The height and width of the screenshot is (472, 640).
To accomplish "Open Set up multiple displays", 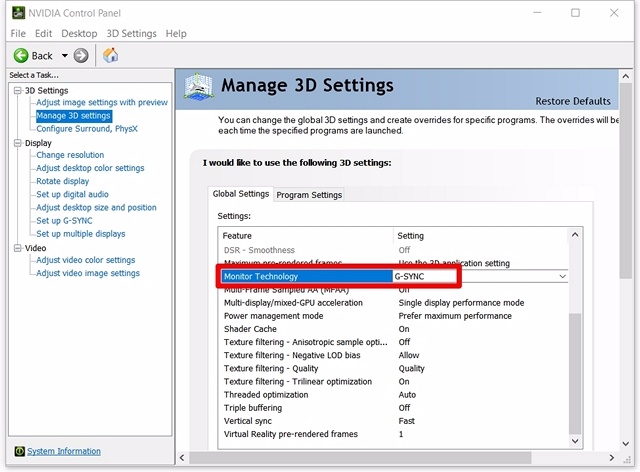I will point(81,234).
